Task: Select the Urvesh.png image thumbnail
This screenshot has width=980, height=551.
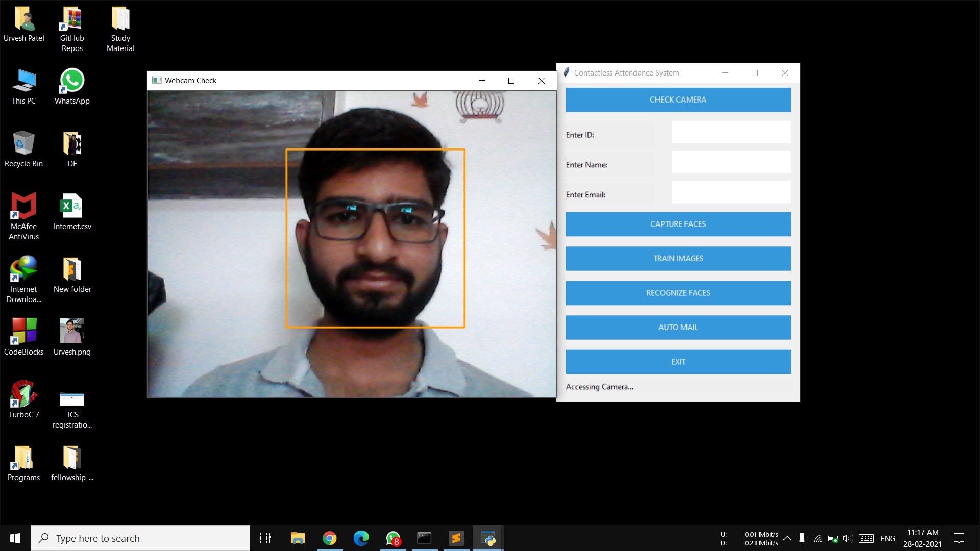Action: pyautogui.click(x=72, y=332)
